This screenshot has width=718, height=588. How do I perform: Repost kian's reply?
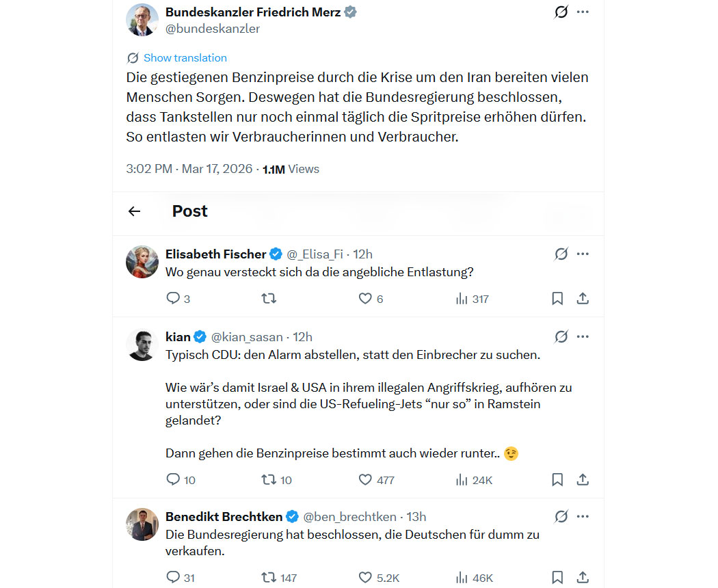coord(269,480)
